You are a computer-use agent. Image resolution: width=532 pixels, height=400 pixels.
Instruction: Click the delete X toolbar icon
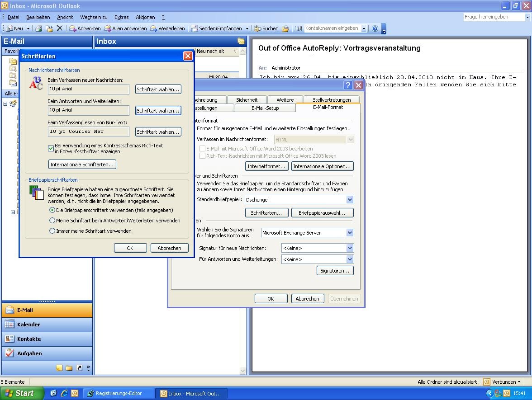tap(60, 28)
